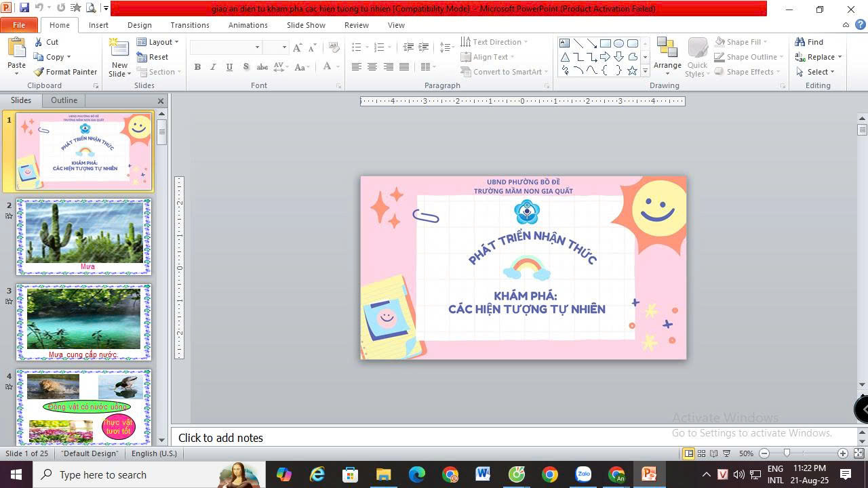The width and height of the screenshot is (868, 488).
Task: Click the Paste icon in Clipboard group
Action: coord(16,50)
